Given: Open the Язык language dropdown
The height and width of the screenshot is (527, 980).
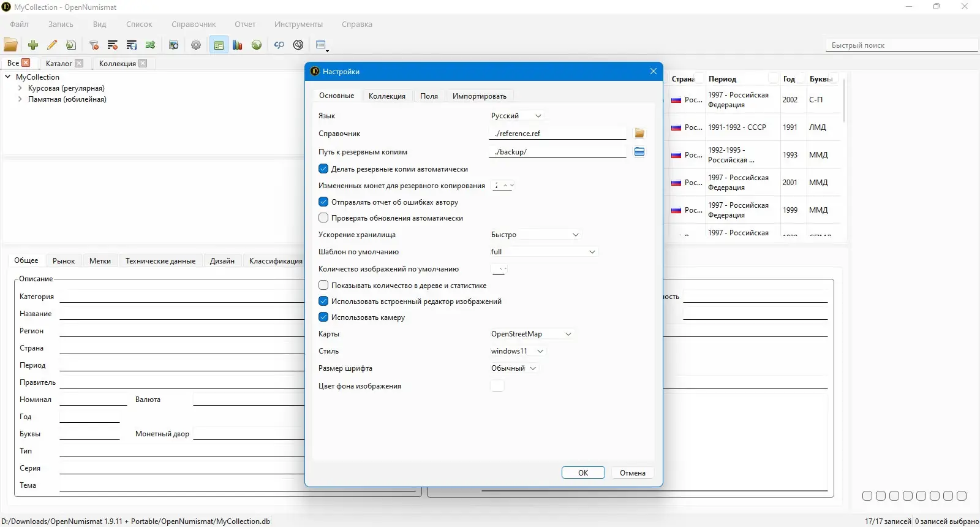Looking at the screenshot, I should point(516,116).
